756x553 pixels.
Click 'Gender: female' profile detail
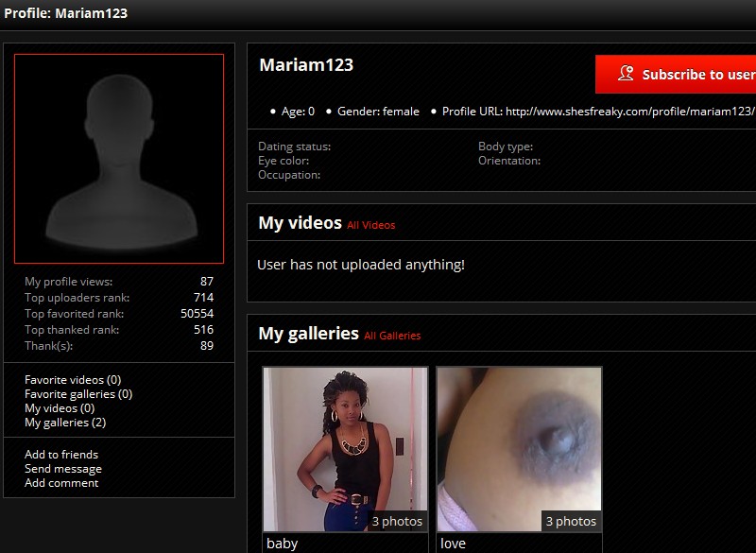pyautogui.click(x=378, y=112)
